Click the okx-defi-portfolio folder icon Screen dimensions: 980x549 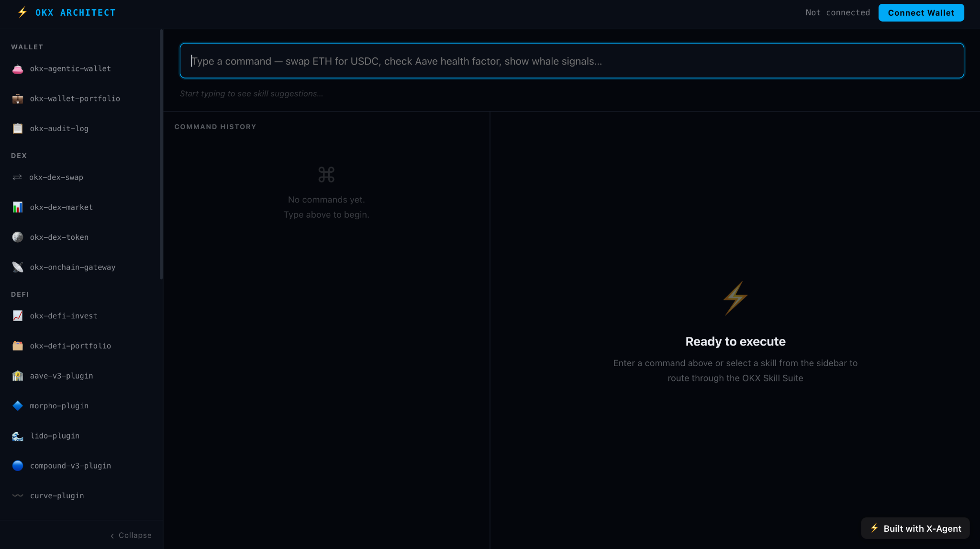point(18,346)
